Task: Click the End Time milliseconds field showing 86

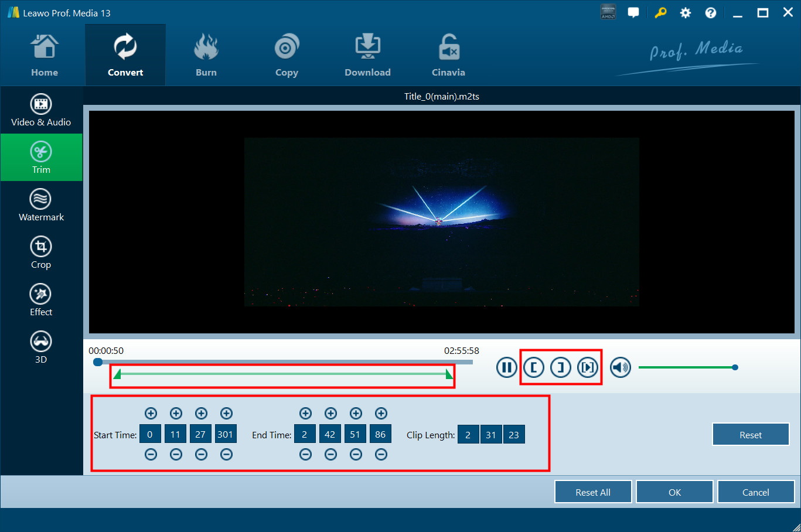Action: 380,434
